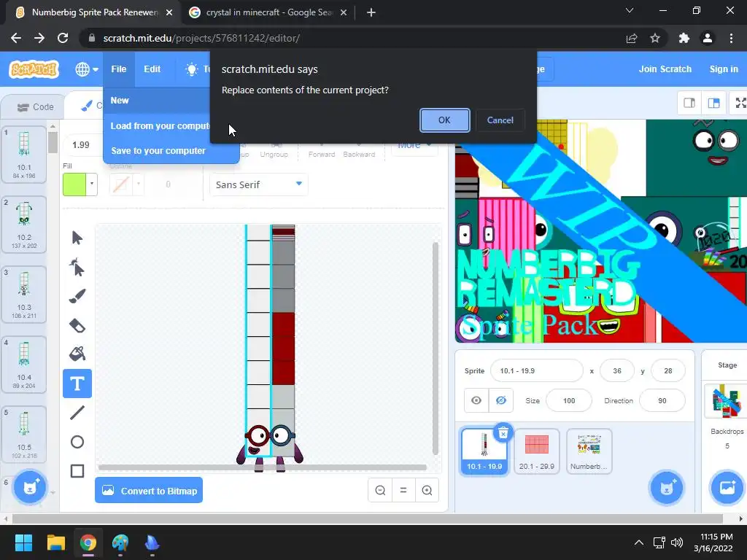Open Windows Start menu
Viewport: 747px width, 560px height.
(x=23, y=542)
